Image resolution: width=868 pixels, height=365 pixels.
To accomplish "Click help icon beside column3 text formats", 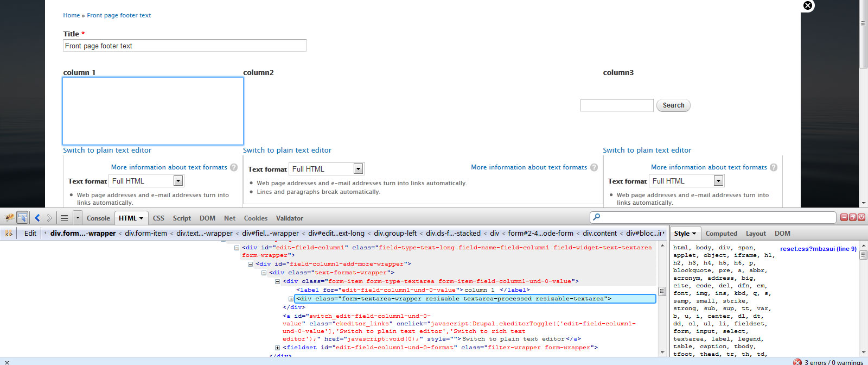I will (x=774, y=167).
